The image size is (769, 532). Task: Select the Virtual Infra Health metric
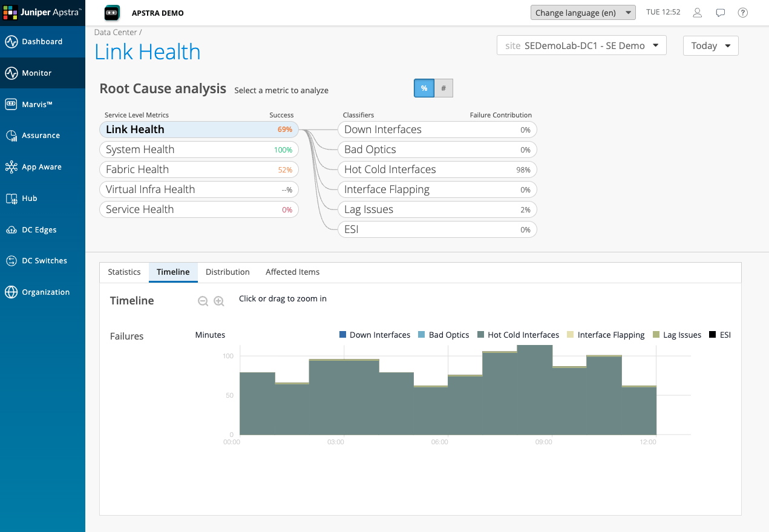click(x=199, y=189)
